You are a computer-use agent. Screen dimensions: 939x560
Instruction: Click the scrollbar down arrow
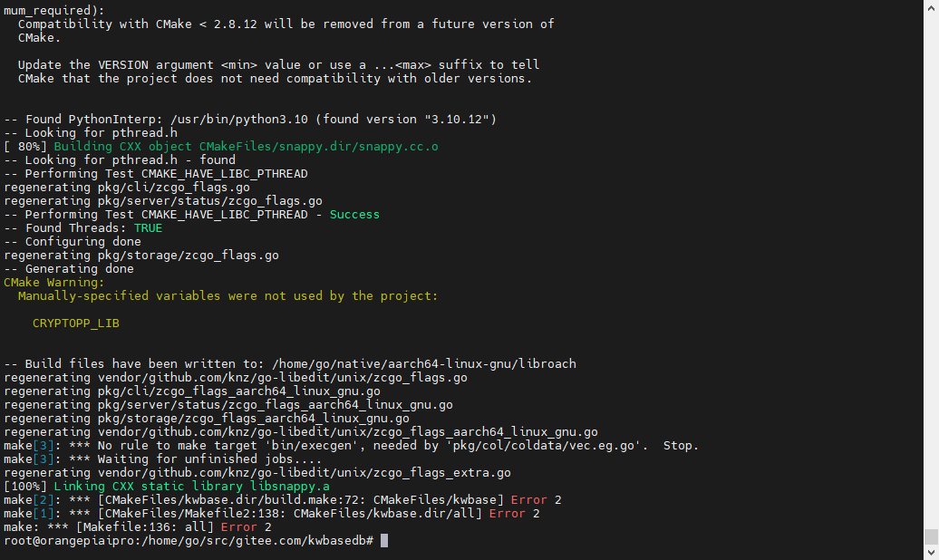931,552
